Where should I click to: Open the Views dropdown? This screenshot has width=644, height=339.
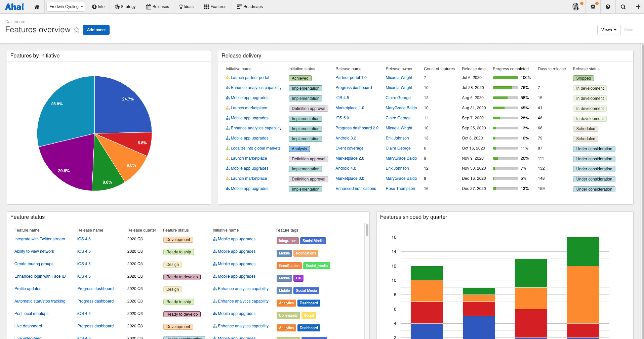[608, 30]
